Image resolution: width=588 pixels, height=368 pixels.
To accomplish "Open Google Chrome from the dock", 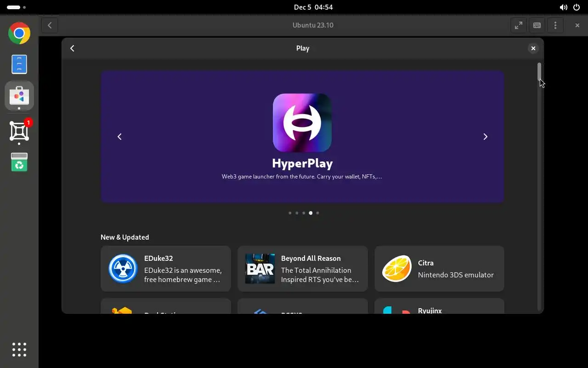I will point(19,33).
